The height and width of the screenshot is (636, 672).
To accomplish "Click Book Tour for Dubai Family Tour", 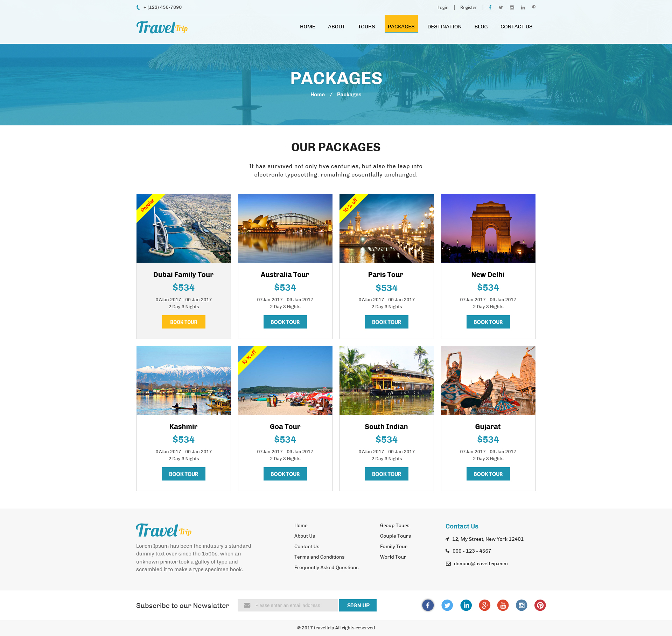I will (x=183, y=322).
